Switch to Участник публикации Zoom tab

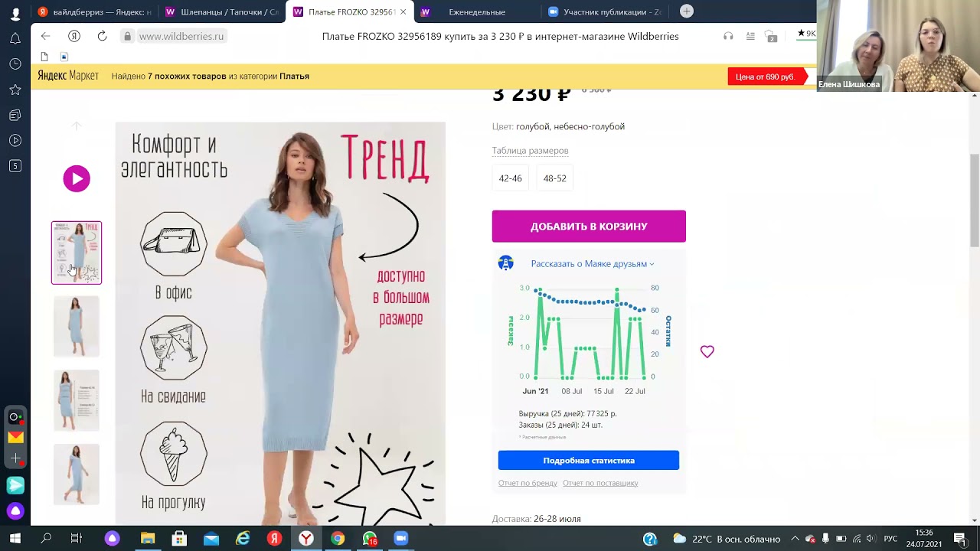point(604,11)
